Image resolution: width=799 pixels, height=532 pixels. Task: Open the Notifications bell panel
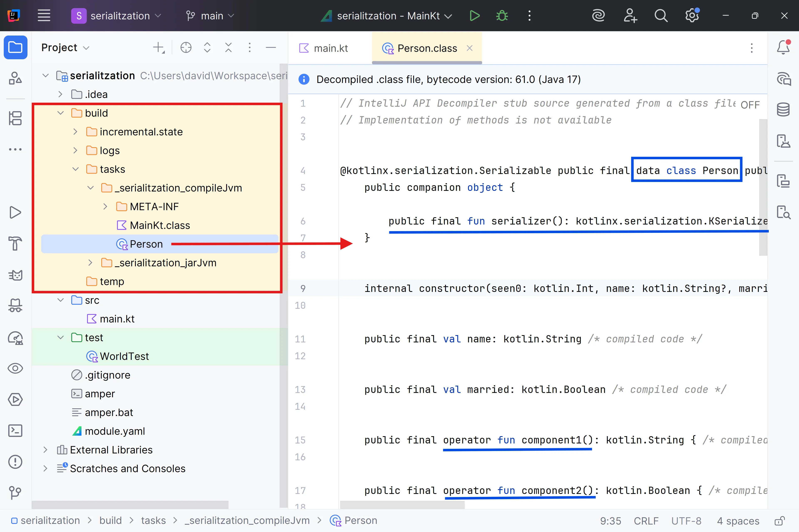[x=783, y=47]
